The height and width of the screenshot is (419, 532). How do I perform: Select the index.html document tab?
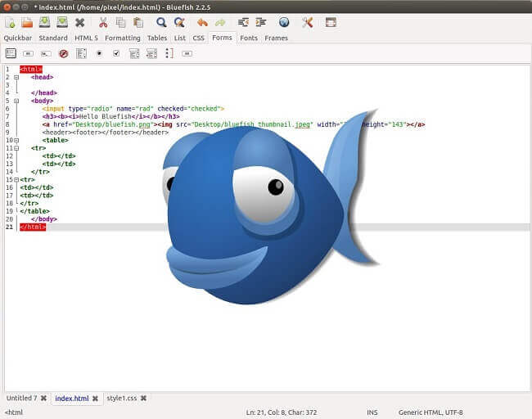pyautogui.click(x=71, y=399)
